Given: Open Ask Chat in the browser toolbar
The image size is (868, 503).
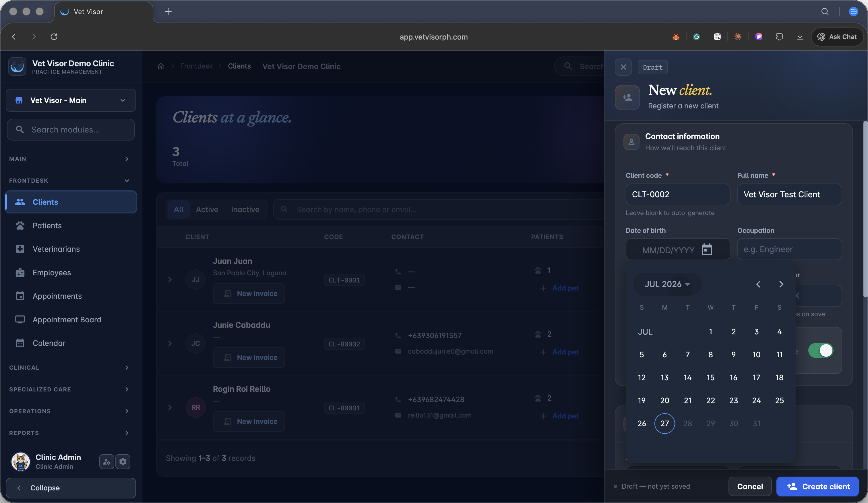Looking at the screenshot, I should point(837,37).
